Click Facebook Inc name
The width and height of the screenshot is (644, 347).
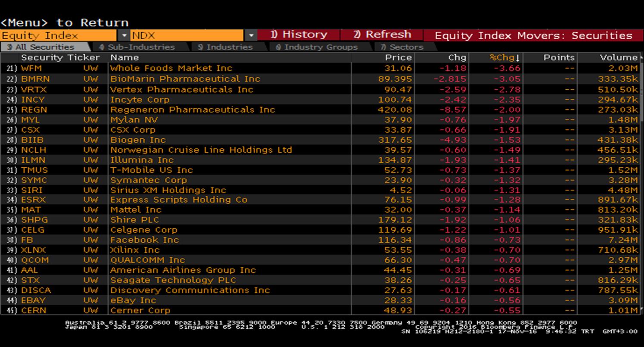tap(144, 240)
